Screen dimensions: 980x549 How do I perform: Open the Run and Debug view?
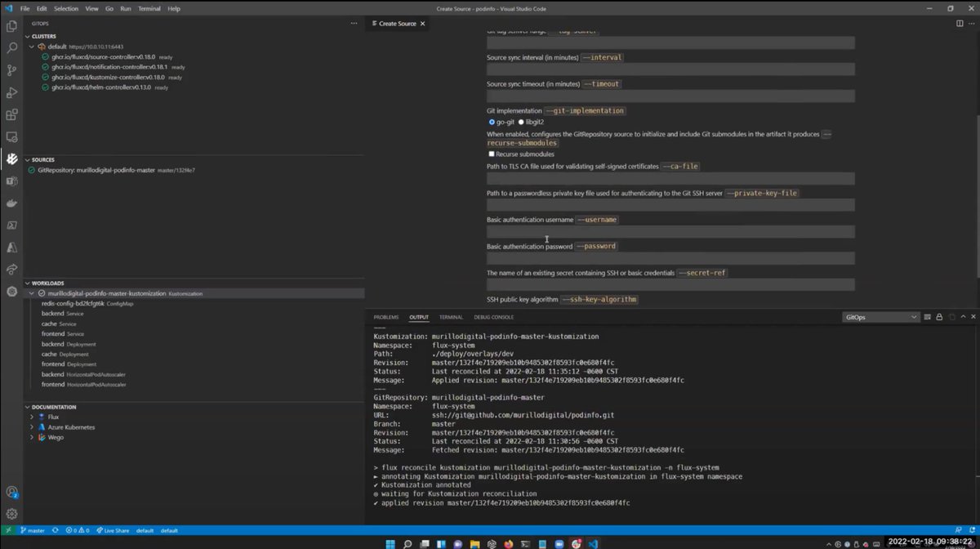11,93
